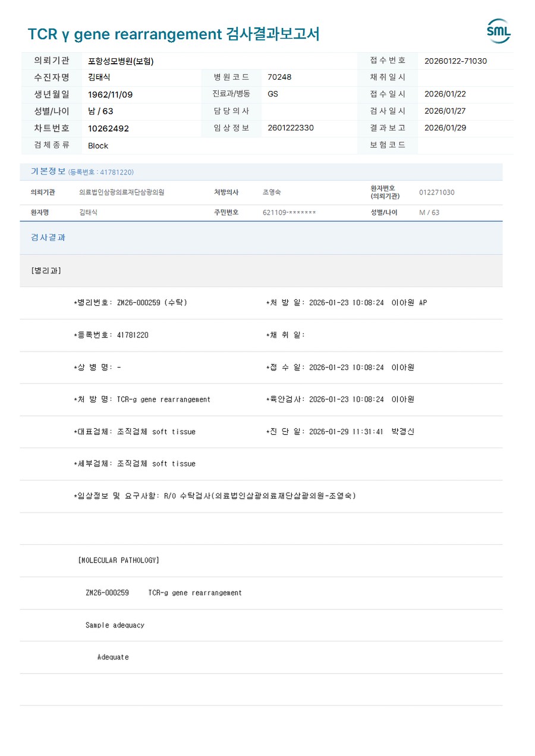This screenshot has width=535, height=756.
Task: Click the department value GS
Action: 273,94
